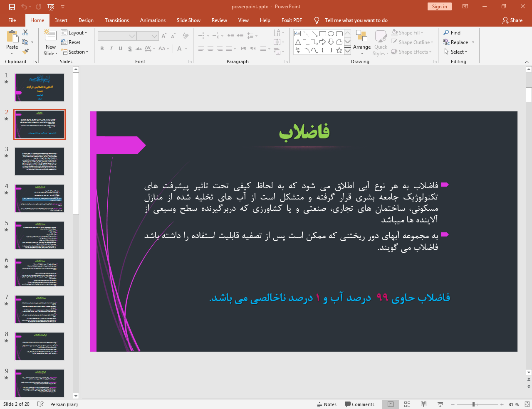
Task: Open the Section dropdown
Action: [75, 52]
